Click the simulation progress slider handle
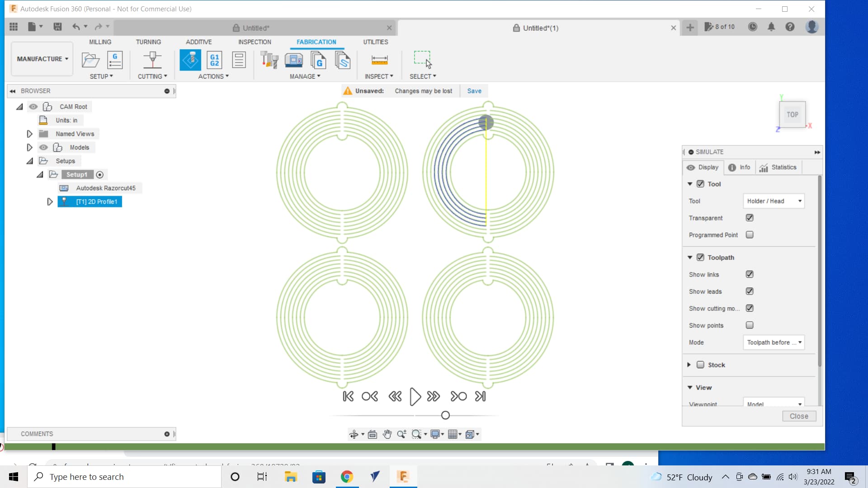The image size is (868, 488). click(445, 415)
